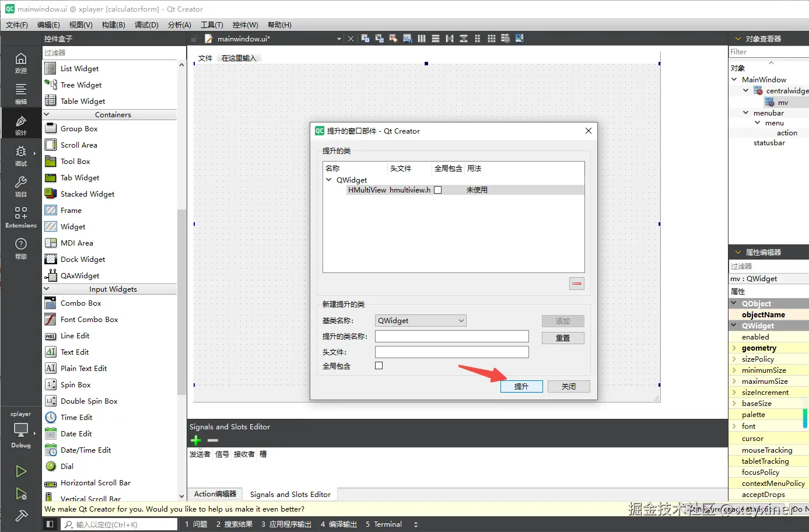
Task: Collapse the MainWindow object tree node
Action: coord(734,80)
